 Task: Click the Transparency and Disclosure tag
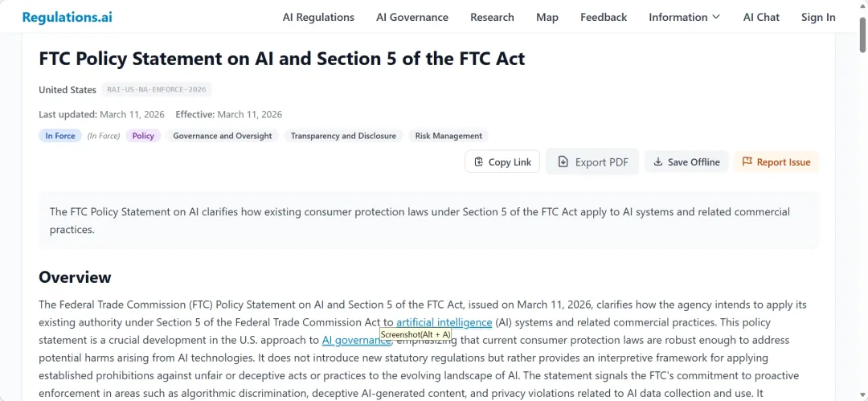(343, 136)
